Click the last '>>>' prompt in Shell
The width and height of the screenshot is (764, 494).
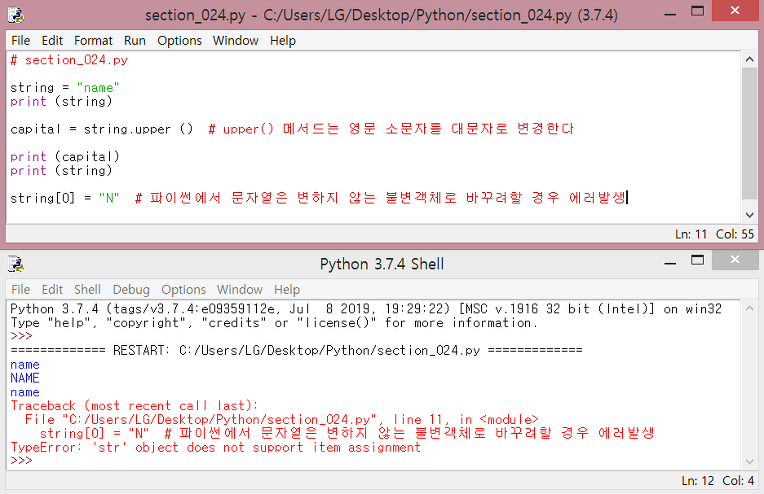(21, 461)
